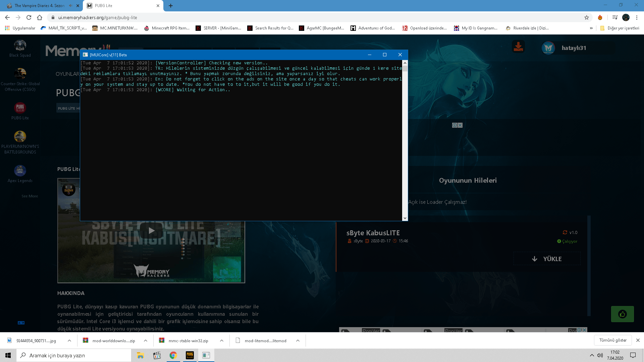The height and width of the screenshot is (362, 644).
Task: Click the Tümünü göster downloads button
Action: (613, 340)
